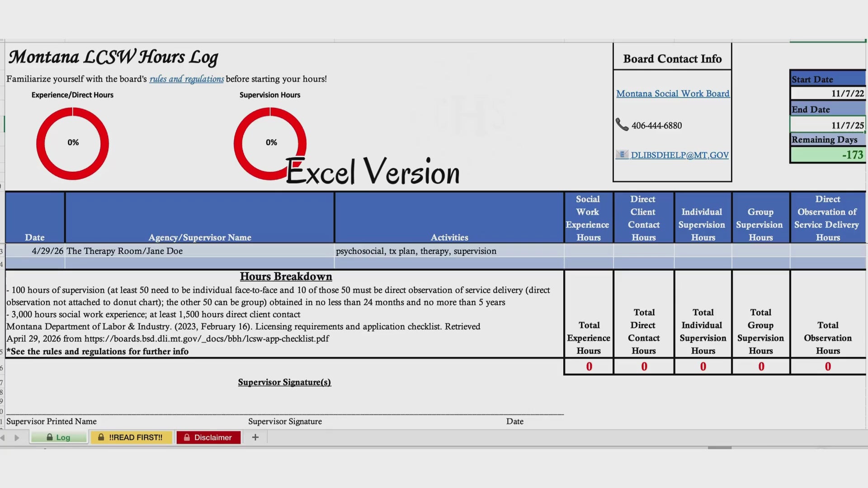Select the End Date cell showing 11/7/25
The height and width of the screenshot is (488, 868).
pyautogui.click(x=828, y=125)
